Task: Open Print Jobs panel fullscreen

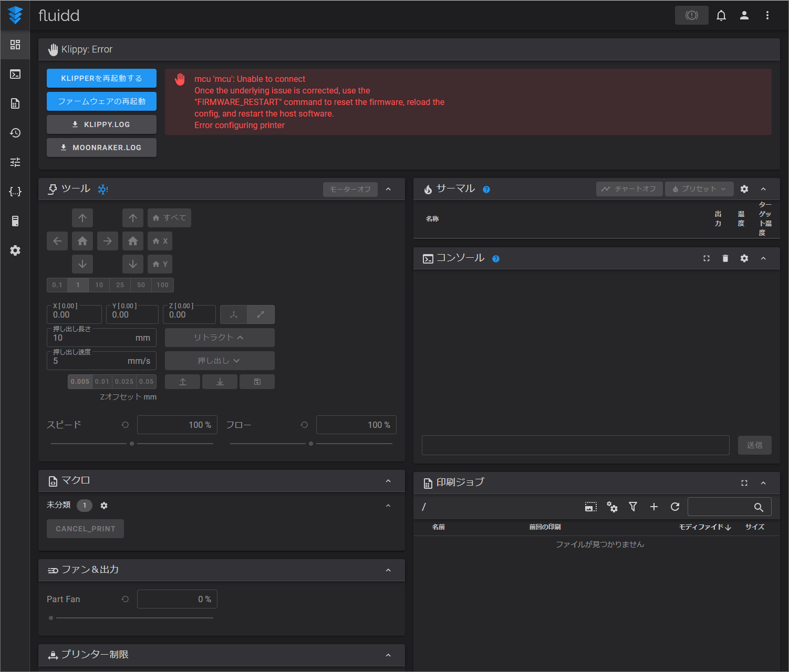Action: point(744,483)
